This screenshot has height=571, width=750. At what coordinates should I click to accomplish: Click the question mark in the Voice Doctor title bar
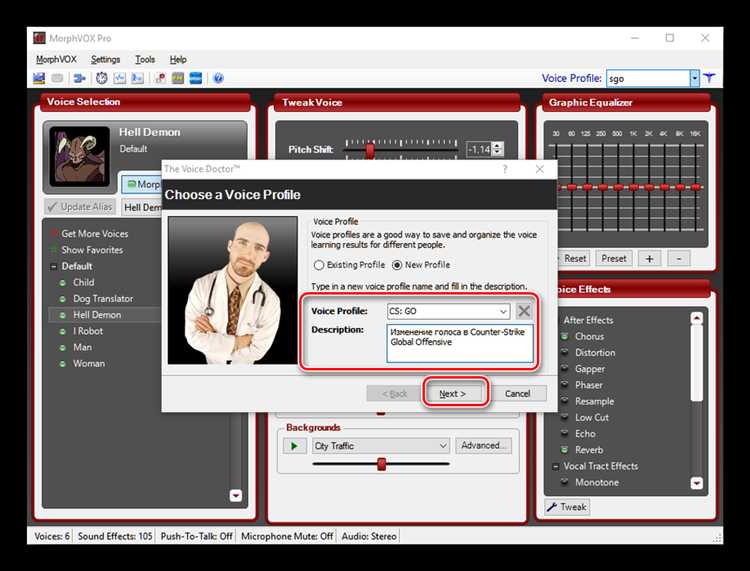coord(505,169)
